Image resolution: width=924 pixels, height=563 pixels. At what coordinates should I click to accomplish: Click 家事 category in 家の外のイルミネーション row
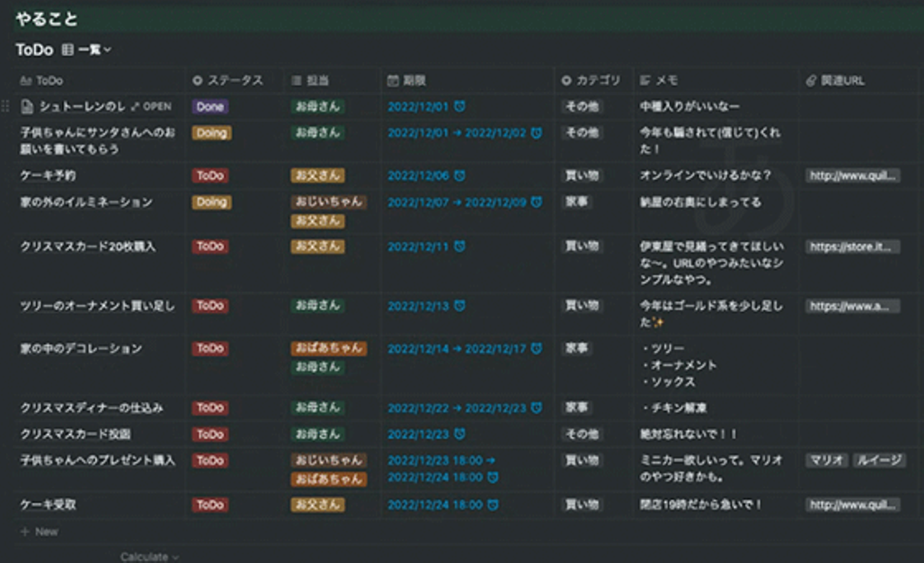[577, 202]
